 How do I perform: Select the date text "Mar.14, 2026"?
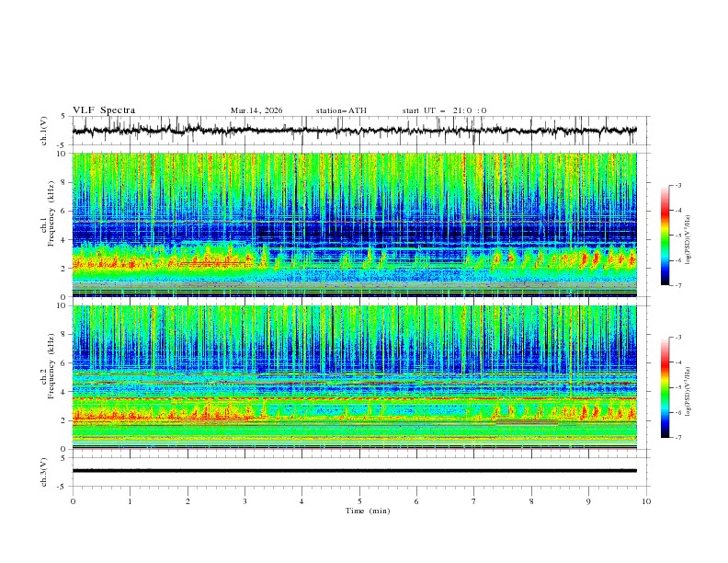[x=256, y=110]
